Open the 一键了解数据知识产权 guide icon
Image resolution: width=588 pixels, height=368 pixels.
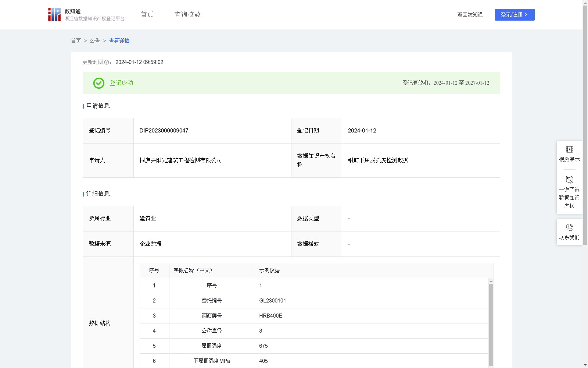tap(569, 180)
